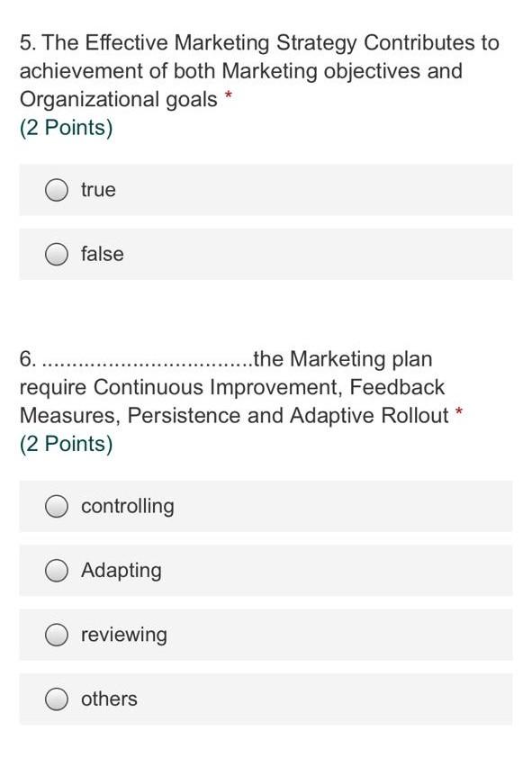
Task: Choose "controlling" as the answer to question 6
Action: 57,506
